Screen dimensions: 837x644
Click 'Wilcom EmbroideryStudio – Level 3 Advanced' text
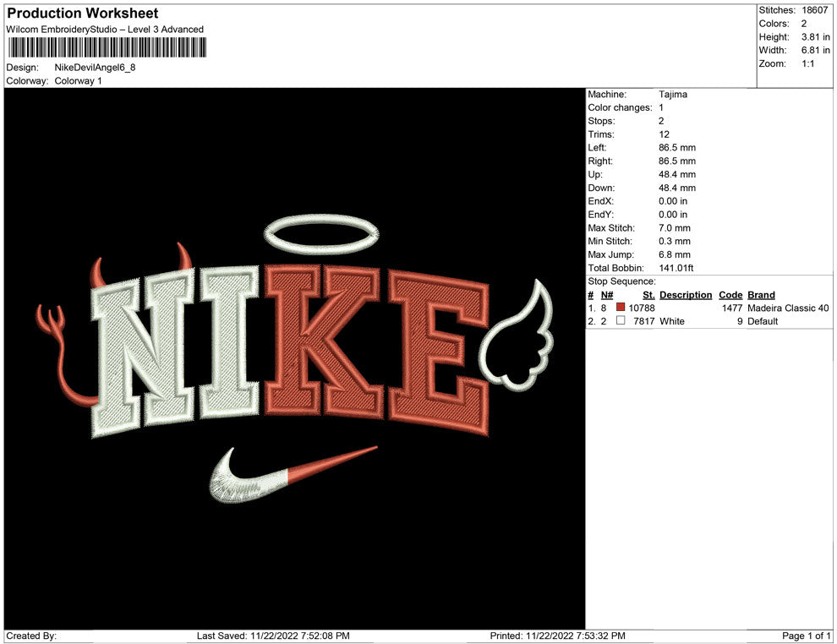click(105, 30)
